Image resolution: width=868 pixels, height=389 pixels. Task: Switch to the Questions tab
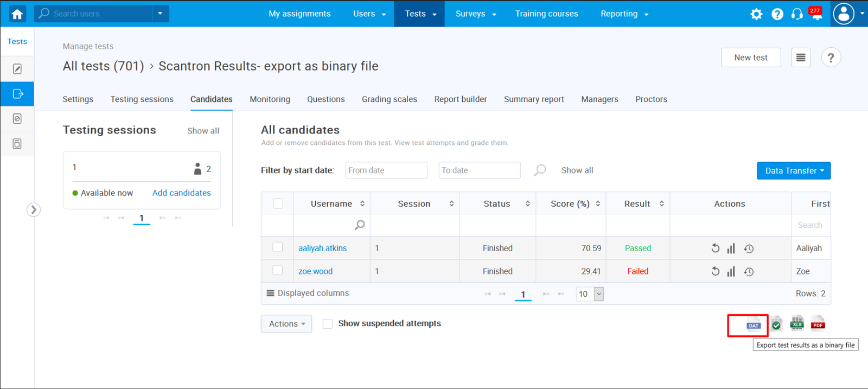[x=325, y=99]
